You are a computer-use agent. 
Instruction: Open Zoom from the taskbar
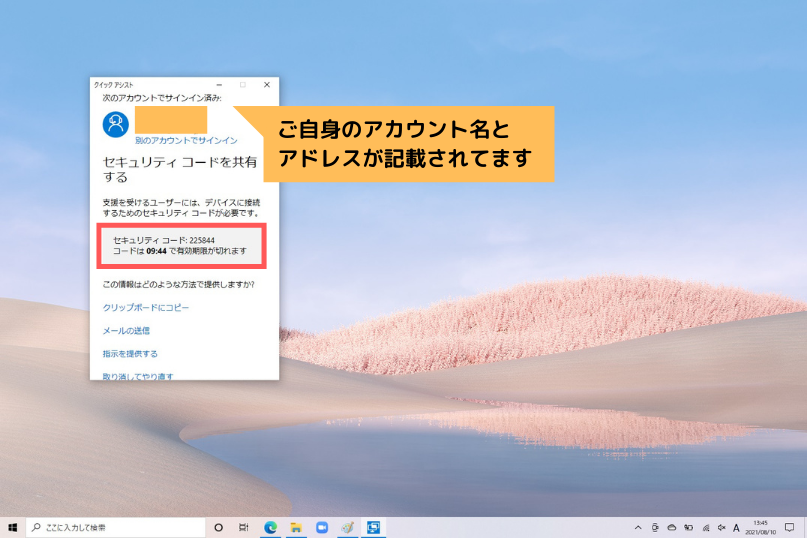coord(322,527)
